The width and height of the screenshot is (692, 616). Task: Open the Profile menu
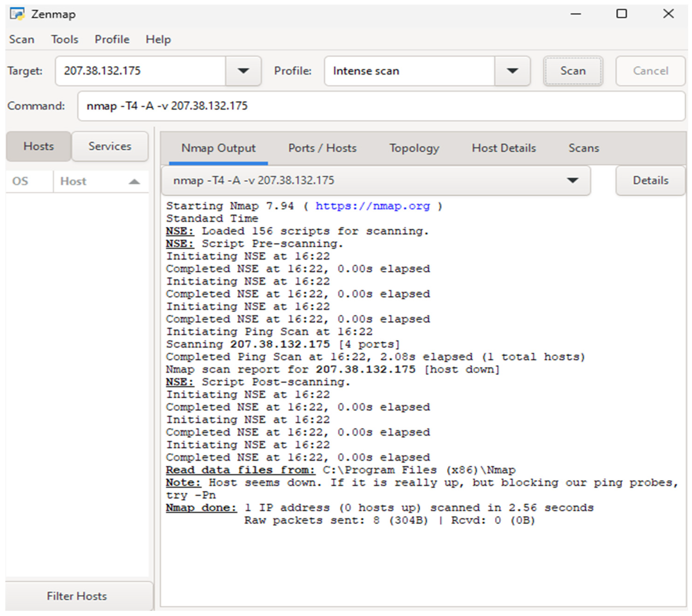click(x=112, y=40)
